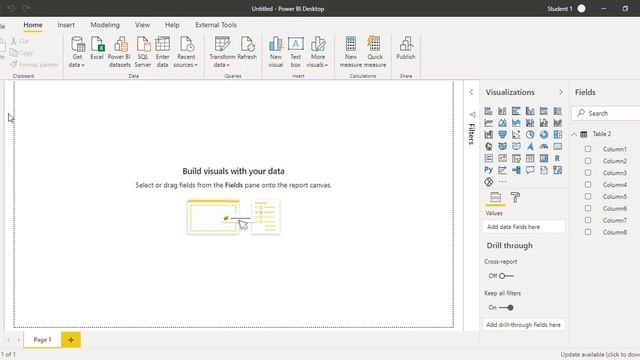Open the Modeling ribbon tab
Image resolution: width=640 pixels, height=360 pixels.
(x=105, y=25)
